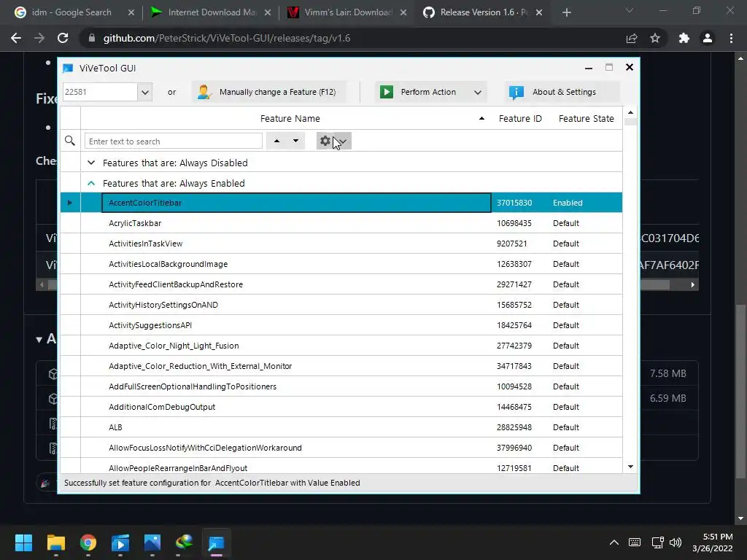Select ActivitiesLocalBackgroundImage feature
The width and height of the screenshot is (747, 560).
point(169,264)
